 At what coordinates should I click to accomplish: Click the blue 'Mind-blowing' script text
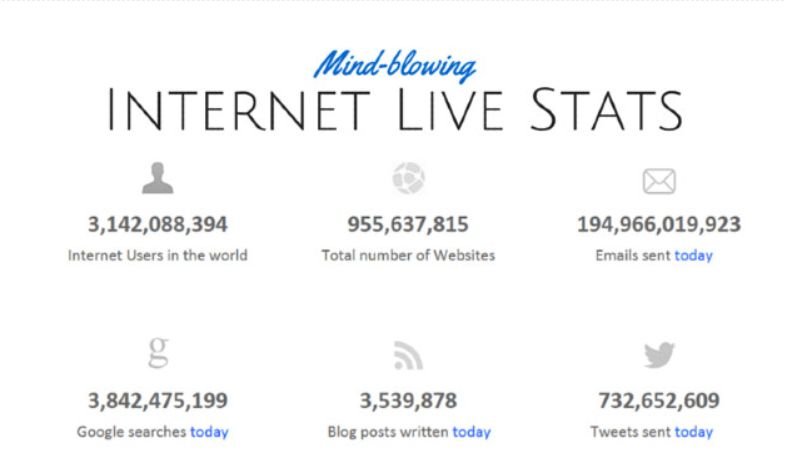[x=394, y=66]
